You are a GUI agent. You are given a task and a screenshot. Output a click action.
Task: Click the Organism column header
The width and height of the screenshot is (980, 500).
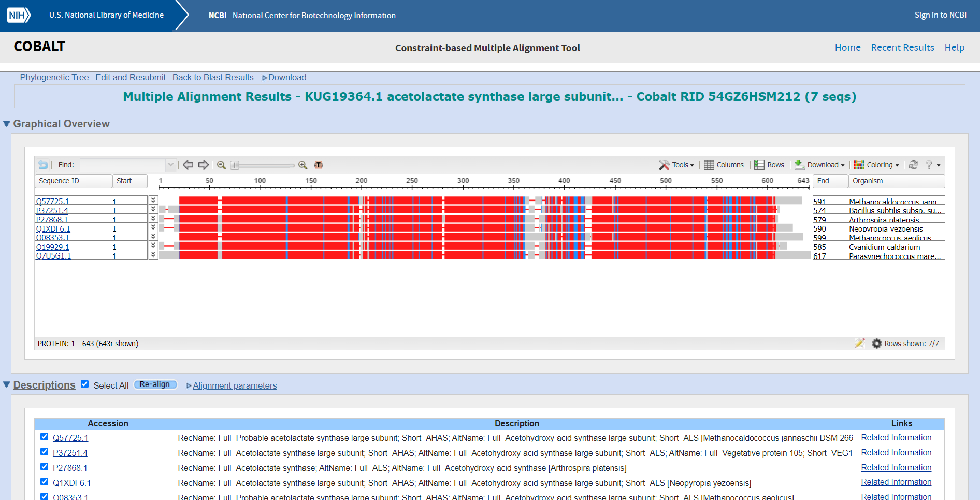(897, 181)
